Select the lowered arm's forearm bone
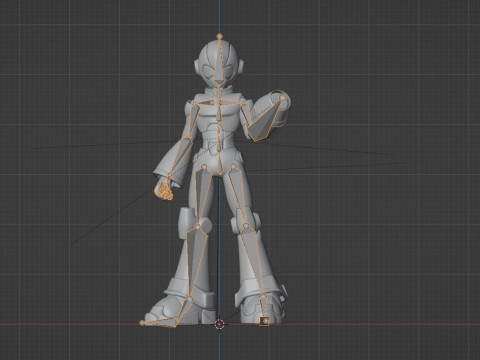This screenshot has width=480, height=360. [x=181, y=156]
